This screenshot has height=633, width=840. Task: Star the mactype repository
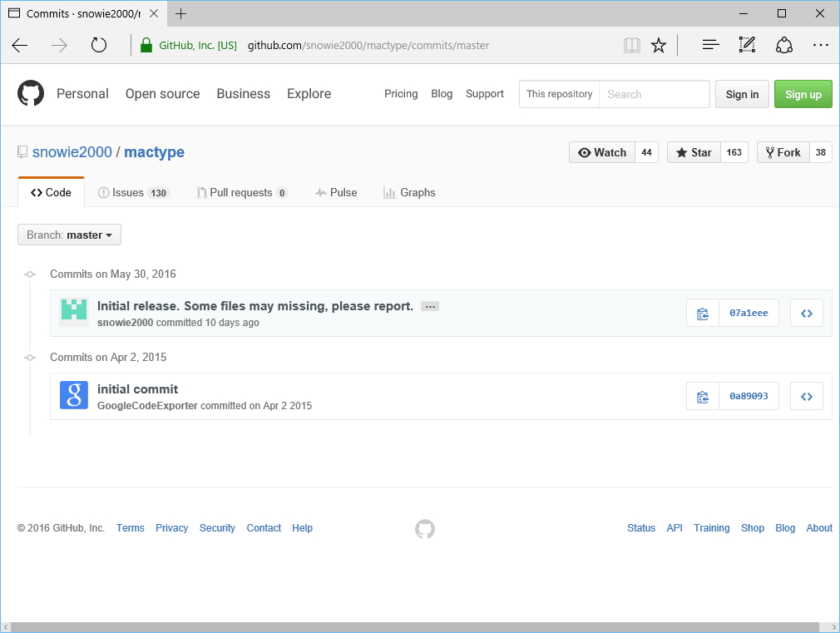[x=694, y=153]
